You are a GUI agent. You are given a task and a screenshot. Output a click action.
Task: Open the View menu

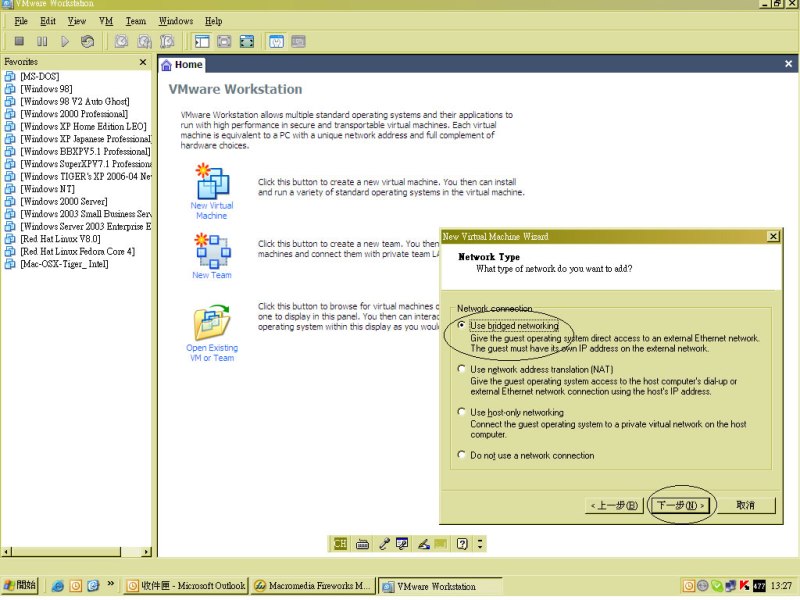tap(77, 21)
